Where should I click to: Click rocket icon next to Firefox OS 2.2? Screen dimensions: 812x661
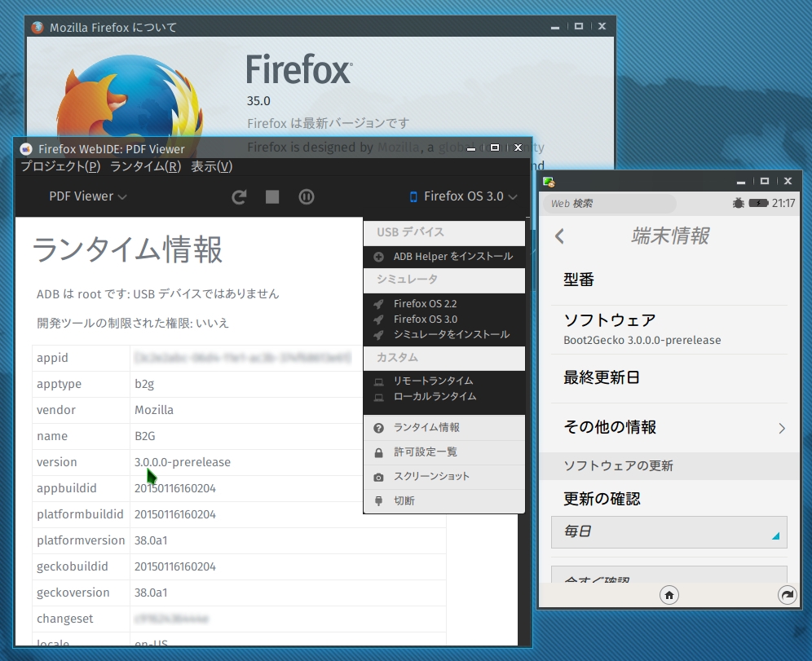[378, 304]
